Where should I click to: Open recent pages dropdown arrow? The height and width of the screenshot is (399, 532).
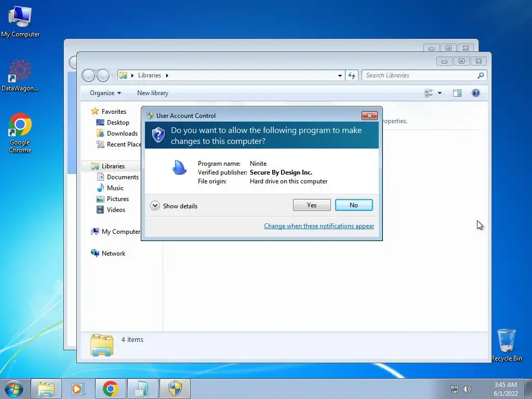[113, 76]
